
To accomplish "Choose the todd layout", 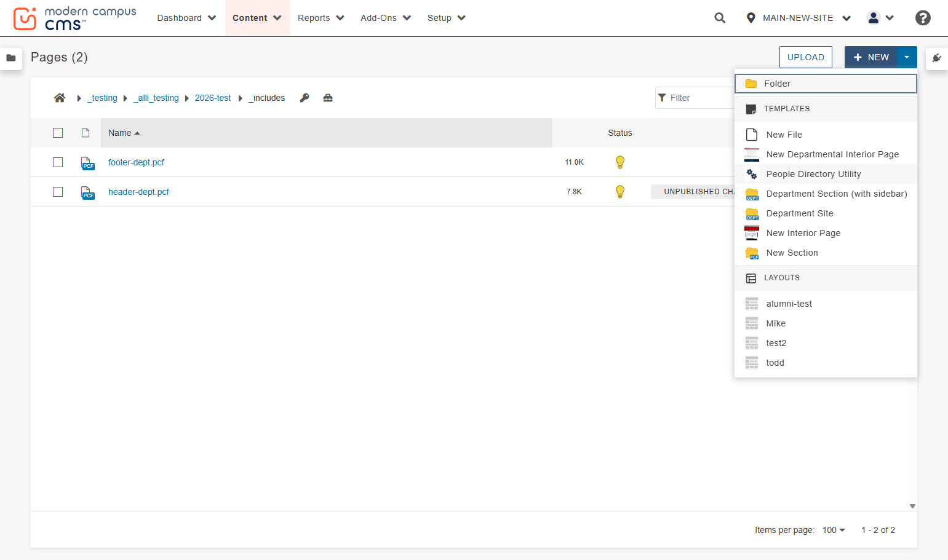I will click(x=826, y=363).
